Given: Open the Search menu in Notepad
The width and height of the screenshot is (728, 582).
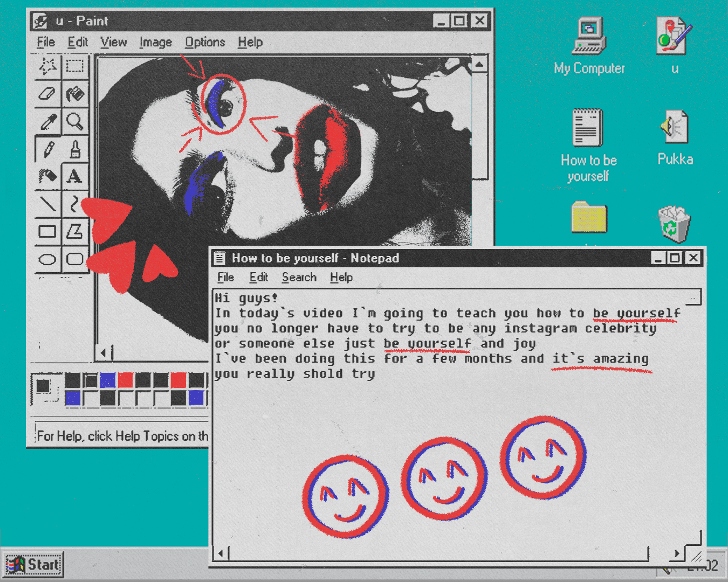Looking at the screenshot, I should [299, 278].
